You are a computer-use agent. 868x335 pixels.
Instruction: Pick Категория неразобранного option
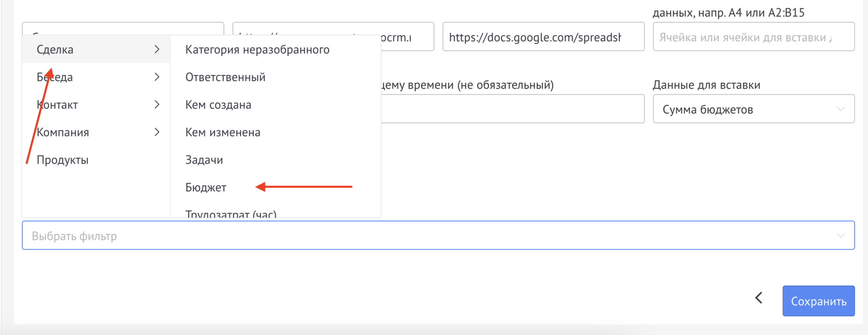pyautogui.click(x=257, y=50)
